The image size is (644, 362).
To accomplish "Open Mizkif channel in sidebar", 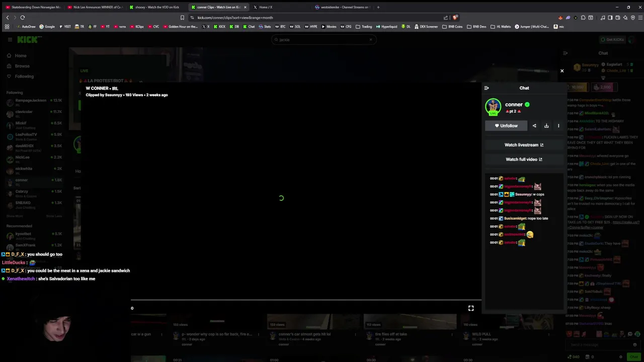I will [34, 125].
